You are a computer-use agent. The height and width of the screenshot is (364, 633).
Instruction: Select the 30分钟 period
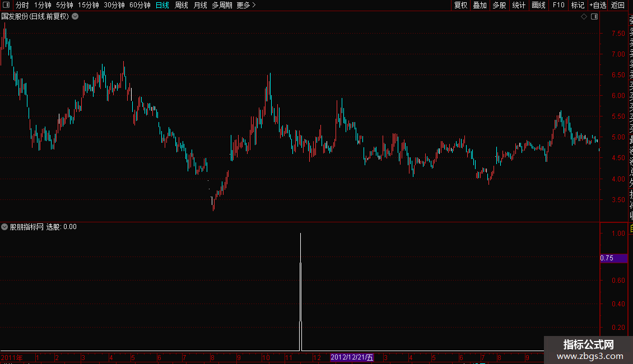coord(114,5)
